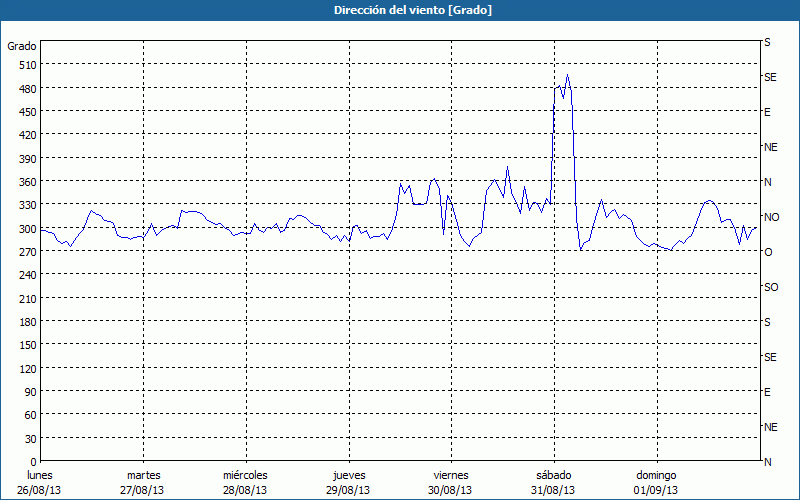This screenshot has width=800, height=500.
Task: Select the topmost 'S' compass label
Action: coord(768,43)
